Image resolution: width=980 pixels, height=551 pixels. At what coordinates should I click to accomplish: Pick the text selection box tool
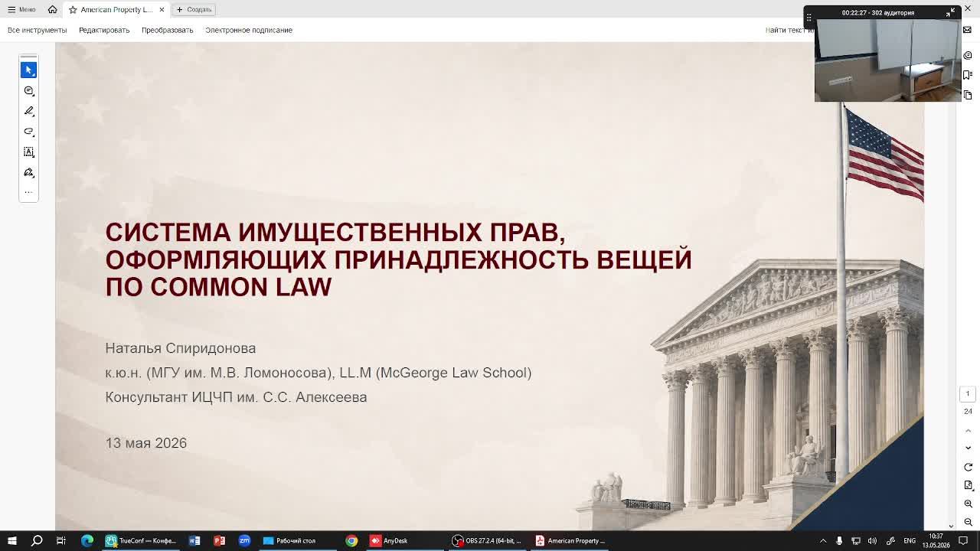pos(28,152)
